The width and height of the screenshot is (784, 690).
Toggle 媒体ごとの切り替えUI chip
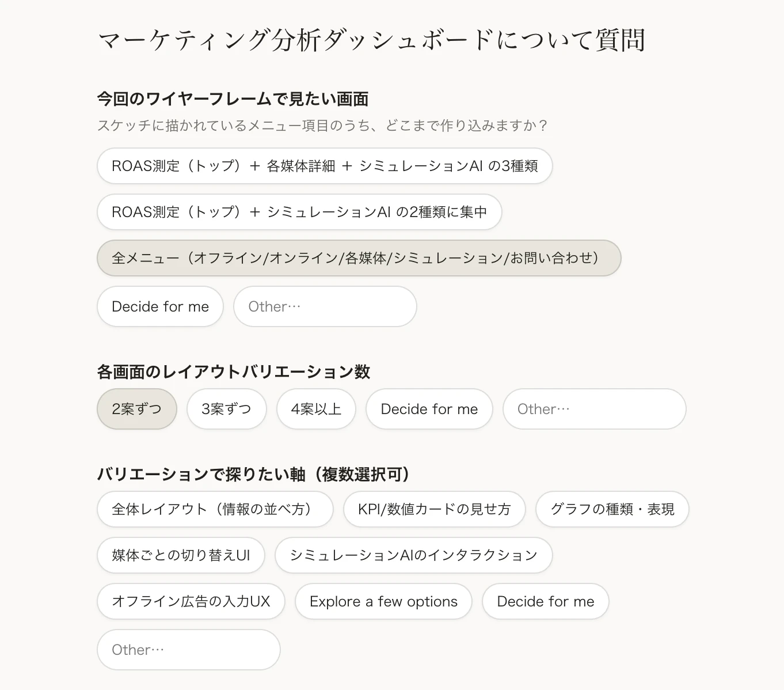point(181,555)
